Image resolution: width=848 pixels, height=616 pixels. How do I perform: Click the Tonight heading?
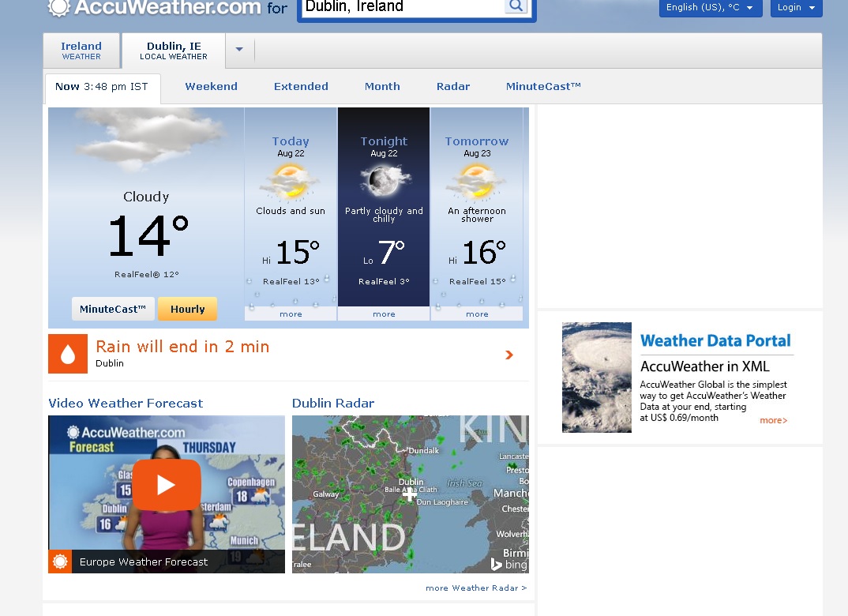point(384,141)
